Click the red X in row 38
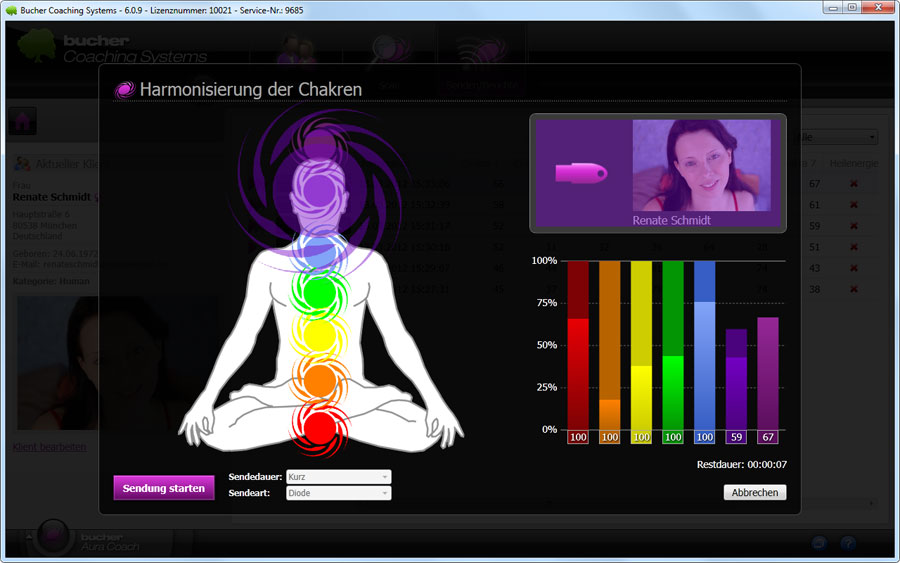Viewport: 900px width, 563px height. coord(854,289)
